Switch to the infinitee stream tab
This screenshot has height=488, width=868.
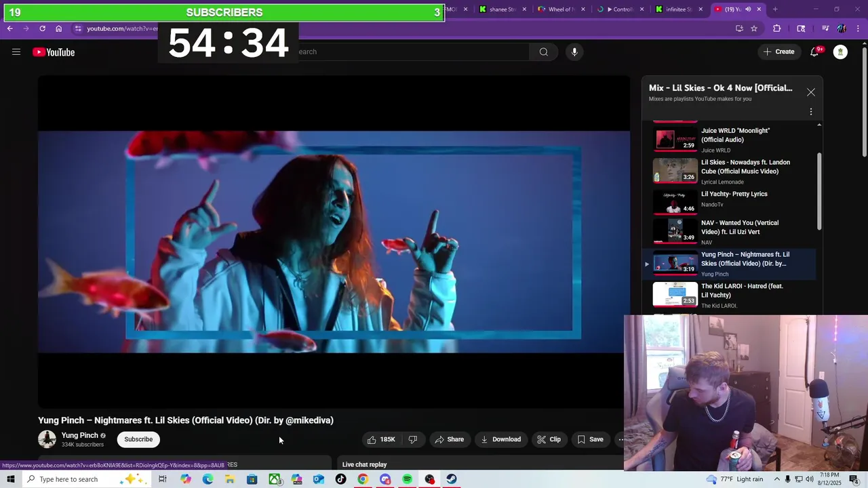(x=678, y=9)
